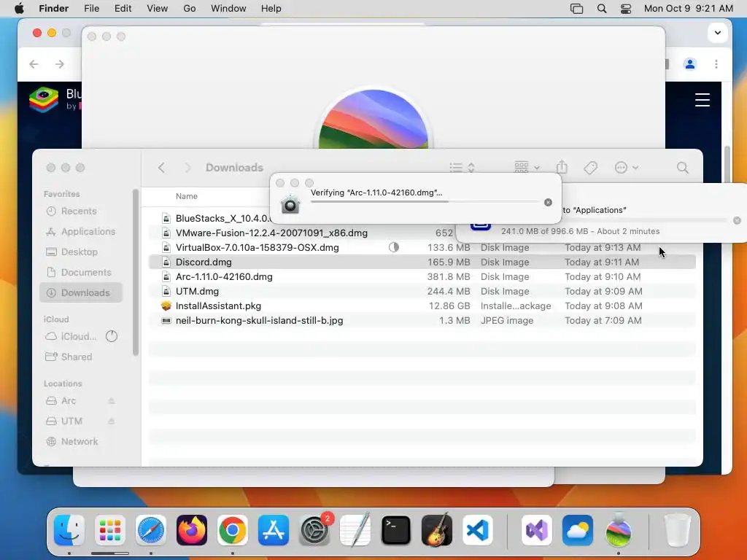Image resolution: width=747 pixels, height=560 pixels.
Task: Select Documents in Finder sidebar
Action: [81, 273]
